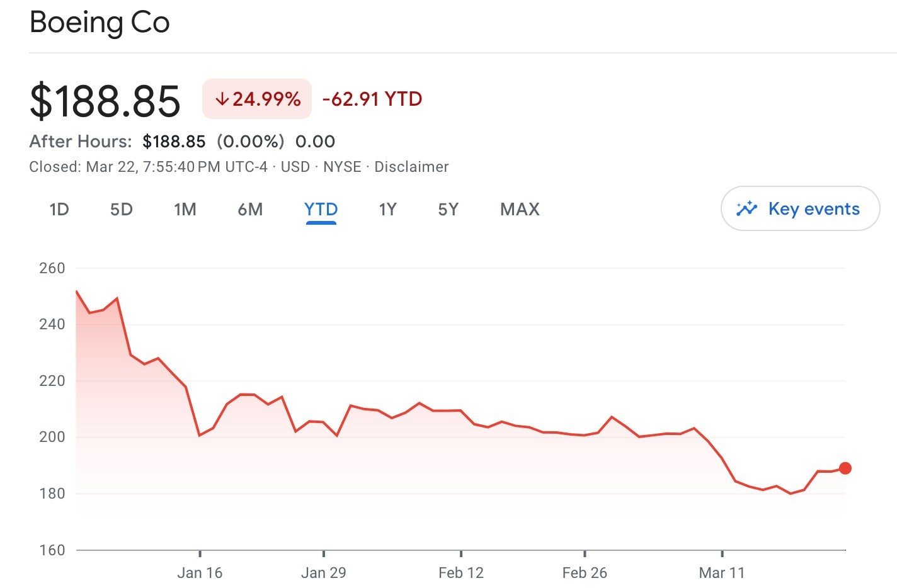Viewport: 897px width, 588px height.
Task: Show the 6M price chart
Action: 250,209
